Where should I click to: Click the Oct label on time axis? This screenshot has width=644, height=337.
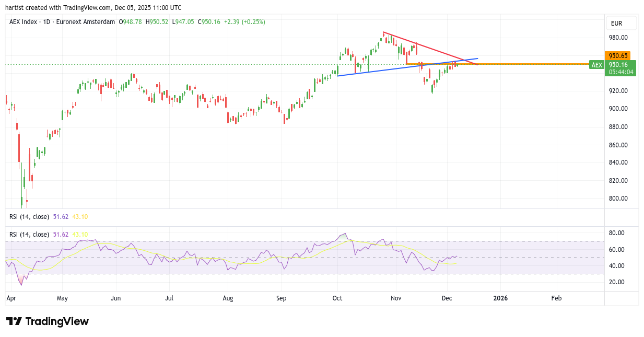click(337, 298)
